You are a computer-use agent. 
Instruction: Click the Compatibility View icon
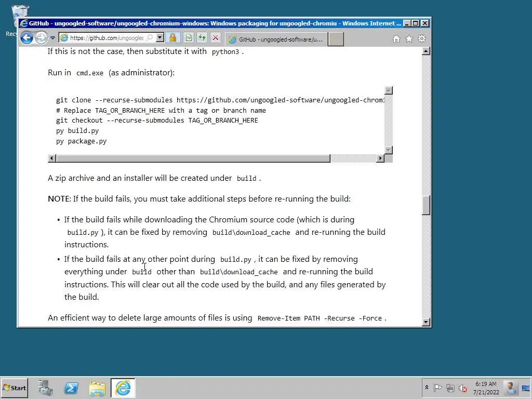189,37
